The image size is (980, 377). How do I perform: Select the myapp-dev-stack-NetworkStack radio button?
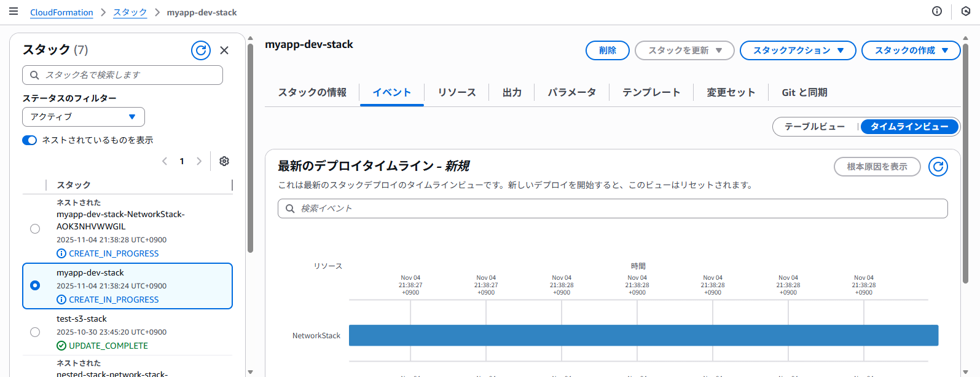click(x=35, y=229)
